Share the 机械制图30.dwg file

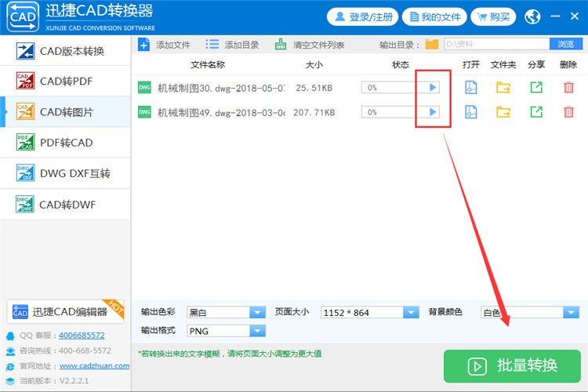(536, 87)
